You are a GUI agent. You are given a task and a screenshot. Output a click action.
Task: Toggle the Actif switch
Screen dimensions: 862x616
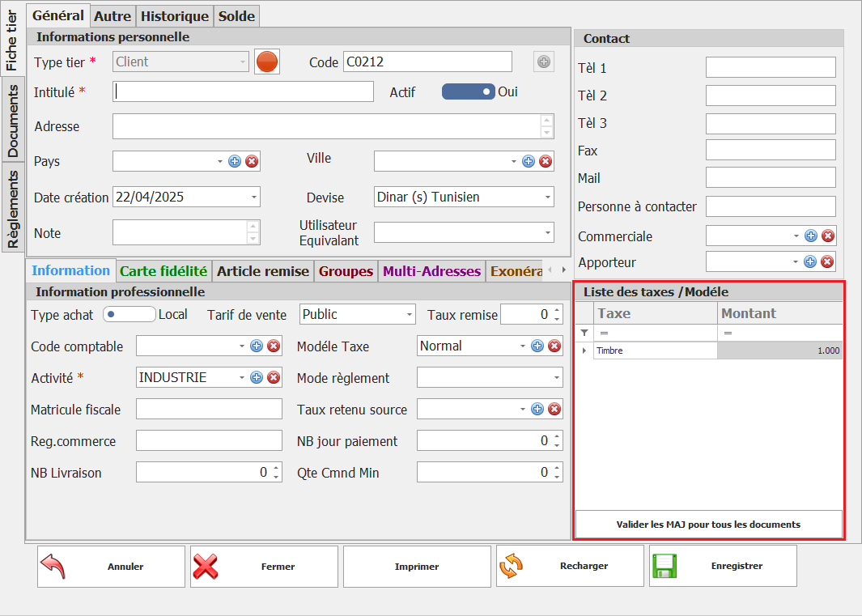click(x=468, y=91)
